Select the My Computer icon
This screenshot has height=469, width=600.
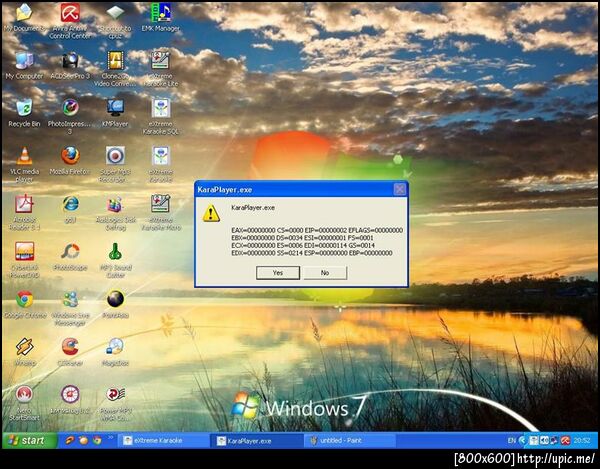[24, 66]
